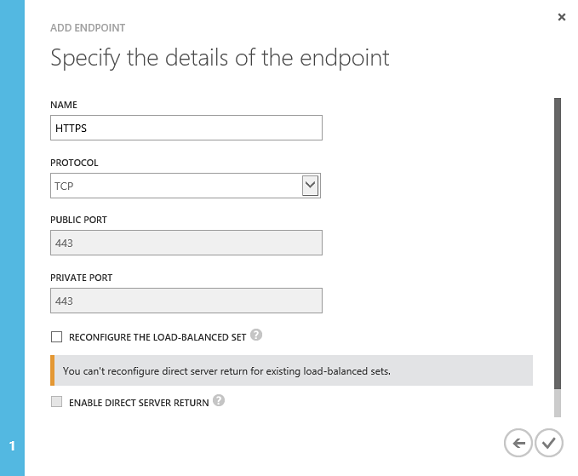Screen dimensions: 578x476
Task: Click the dialog vertical scrollbar thumb
Action: (x=557, y=243)
